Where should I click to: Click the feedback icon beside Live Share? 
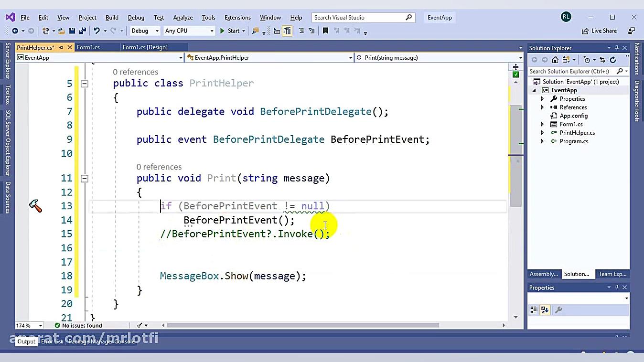point(632,31)
